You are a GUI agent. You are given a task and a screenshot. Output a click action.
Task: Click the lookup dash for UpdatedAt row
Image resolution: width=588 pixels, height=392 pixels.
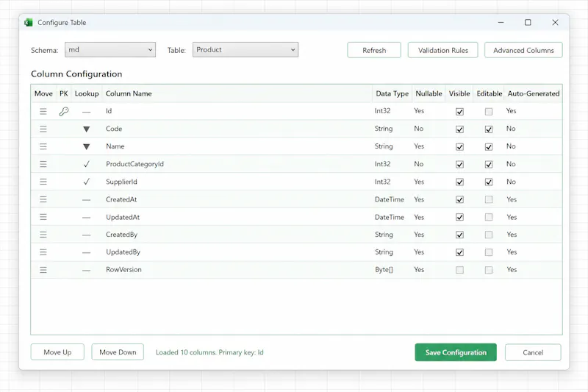[86, 218]
